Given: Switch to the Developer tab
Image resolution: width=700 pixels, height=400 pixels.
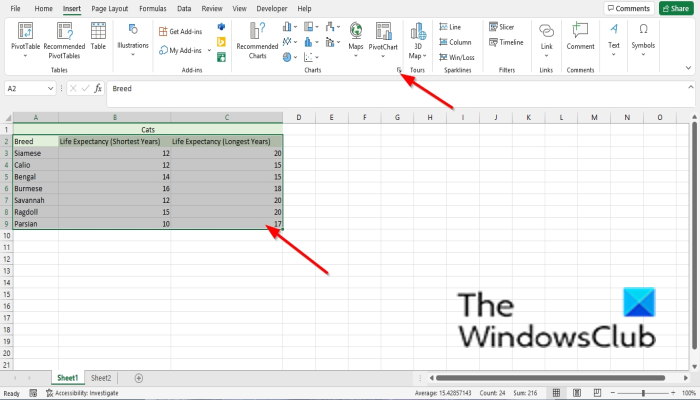Looking at the screenshot, I should tap(271, 8).
